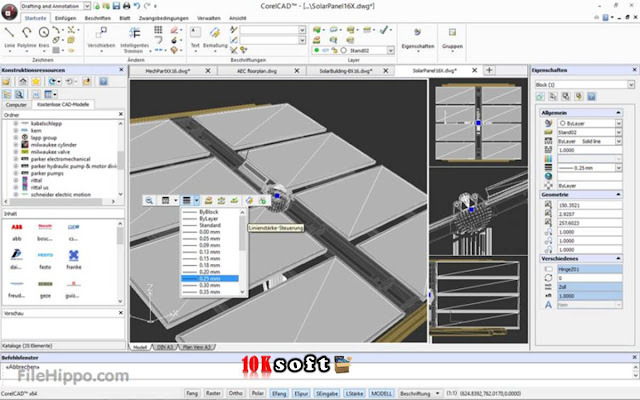Toggle Polar tracking in status bar

258,393
